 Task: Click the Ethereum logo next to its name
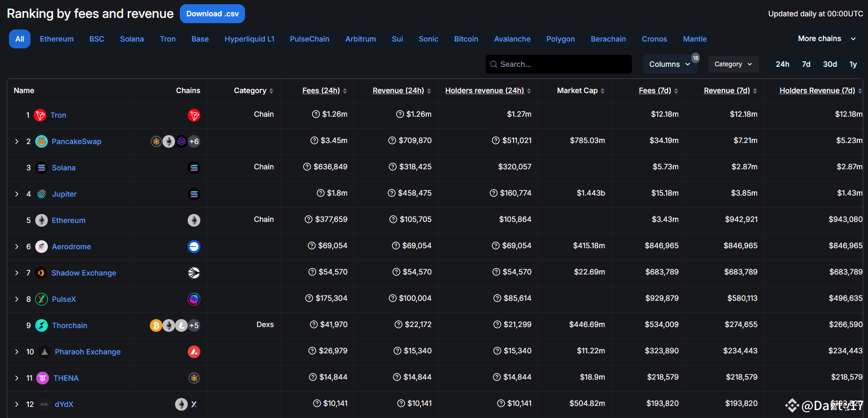tap(42, 220)
